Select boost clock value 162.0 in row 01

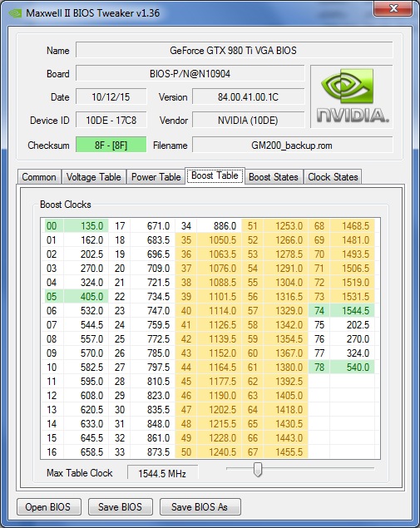pyautogui.click(x=86, y=240)
